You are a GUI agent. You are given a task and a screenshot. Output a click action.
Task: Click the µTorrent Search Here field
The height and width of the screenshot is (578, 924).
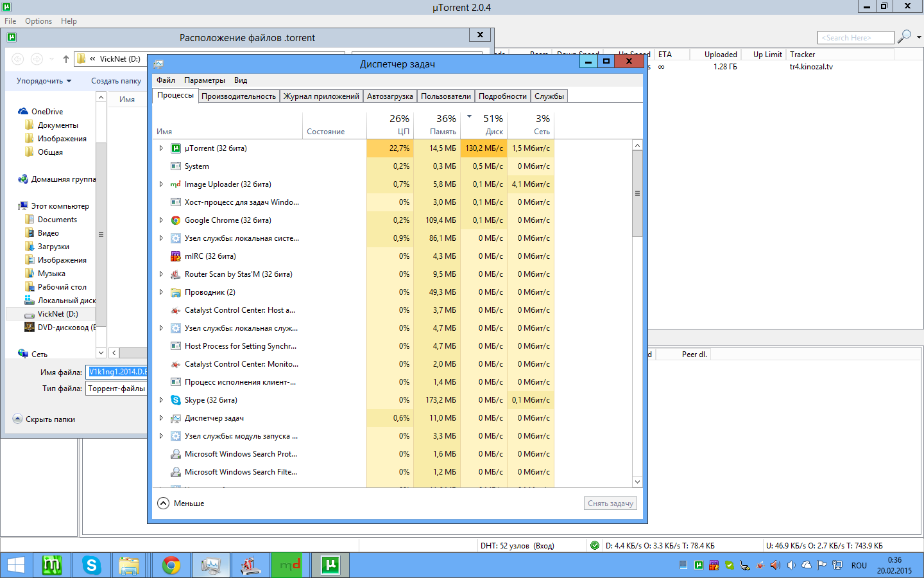click(x=856, y=38)
